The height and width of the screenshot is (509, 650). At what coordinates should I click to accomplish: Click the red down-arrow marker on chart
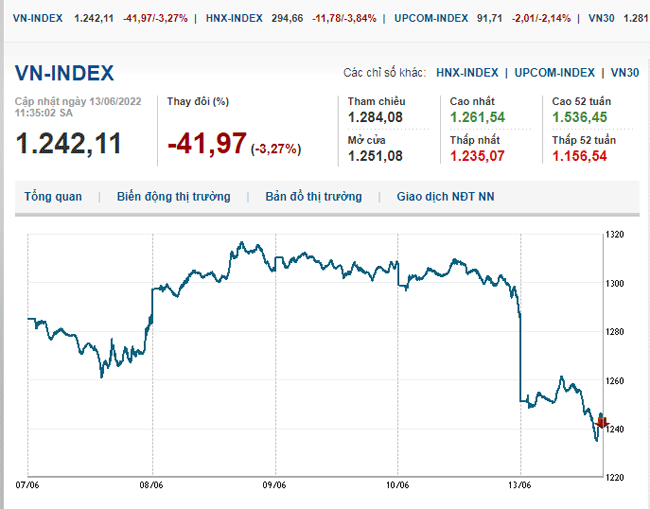click(601, 422)
